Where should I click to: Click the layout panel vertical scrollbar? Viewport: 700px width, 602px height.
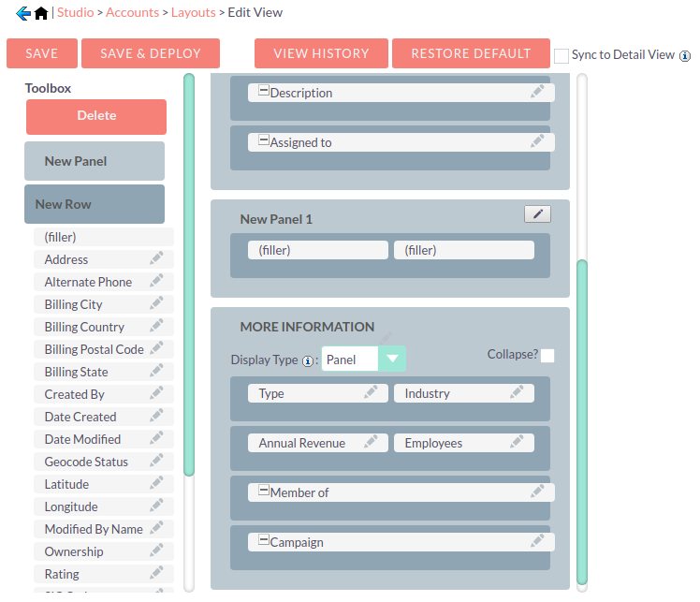[582, 421]
